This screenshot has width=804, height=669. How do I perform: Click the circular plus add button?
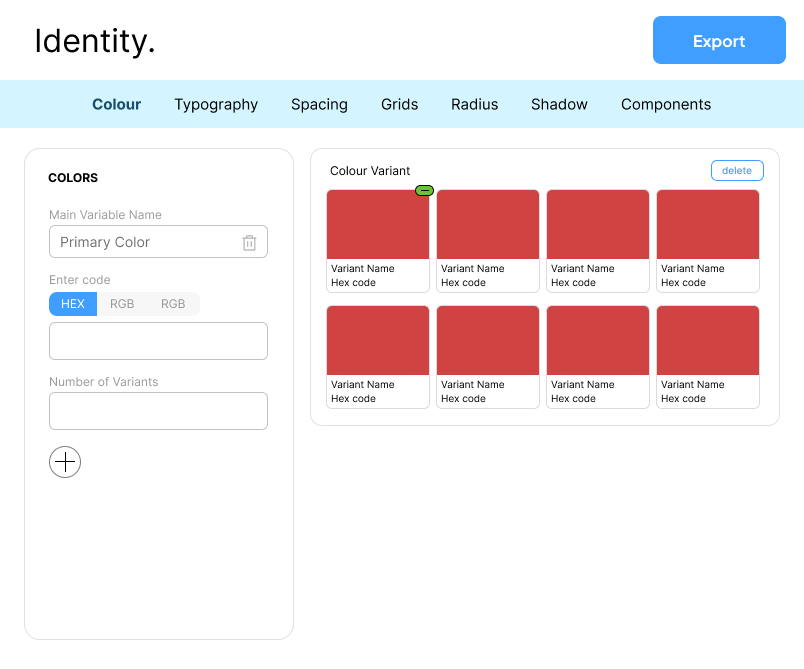click(65, 462)
